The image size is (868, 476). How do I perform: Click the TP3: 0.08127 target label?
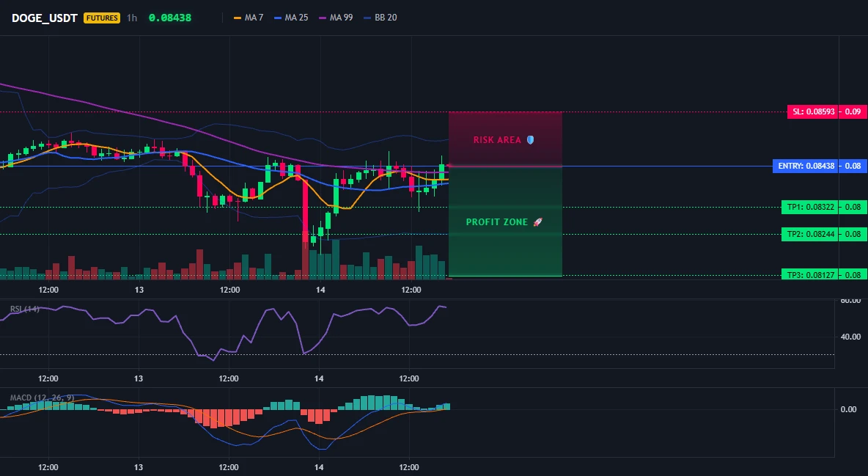(809, 275)
